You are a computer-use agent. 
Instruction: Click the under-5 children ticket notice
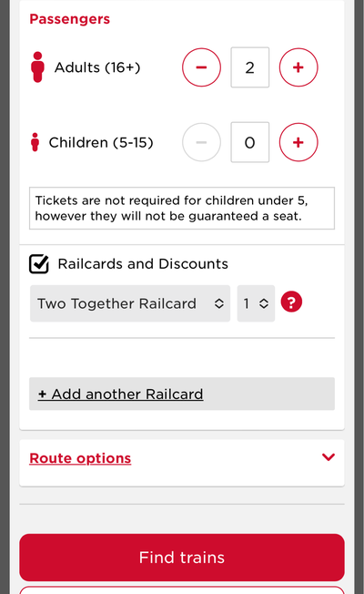pyautogui.click(x=182, y=209)
